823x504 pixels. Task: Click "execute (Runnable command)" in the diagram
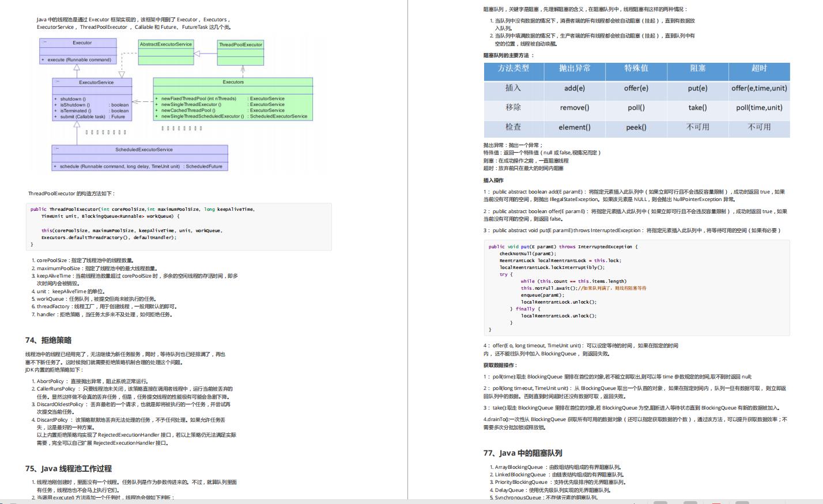pyautogui.click(x=80, y=59)
